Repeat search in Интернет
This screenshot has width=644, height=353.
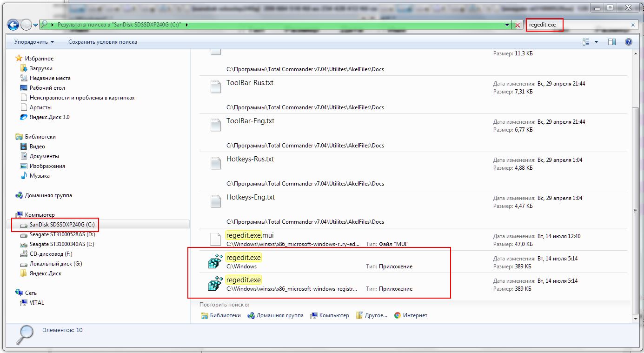coord(411,315)
